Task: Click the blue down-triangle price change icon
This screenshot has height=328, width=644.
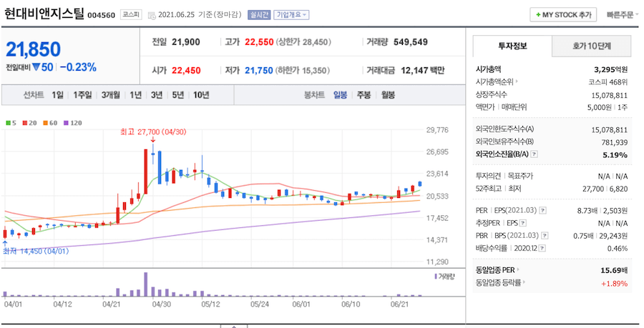Action: [36, 67]
